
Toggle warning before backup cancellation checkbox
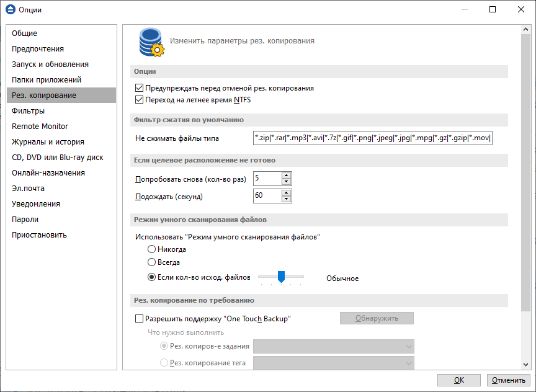pyautogui.click(x=139, y=88)
